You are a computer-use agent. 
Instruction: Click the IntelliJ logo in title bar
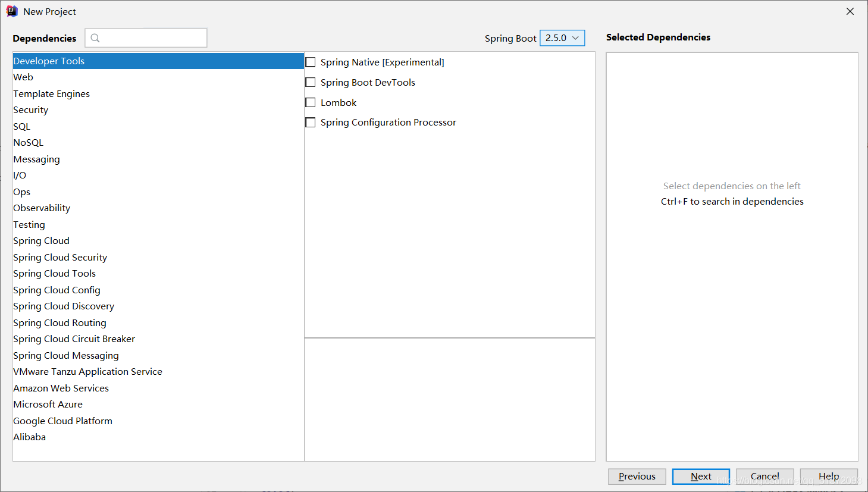(12, 11)
